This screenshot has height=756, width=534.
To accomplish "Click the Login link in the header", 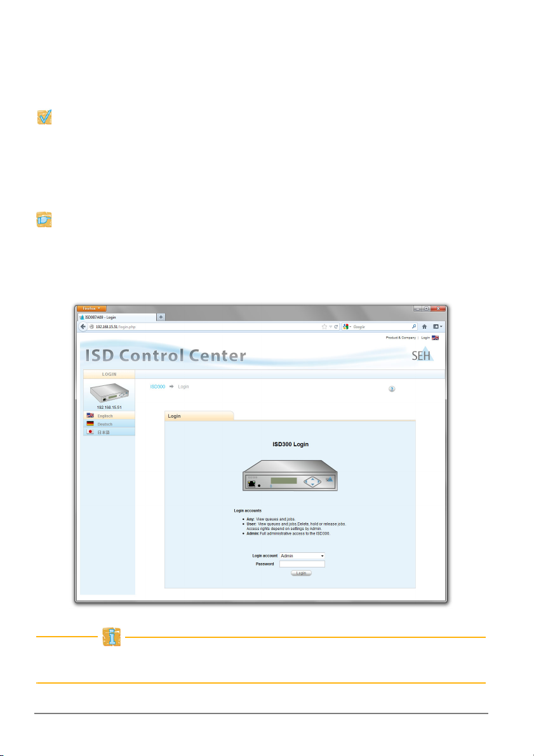I will (425, 338).
